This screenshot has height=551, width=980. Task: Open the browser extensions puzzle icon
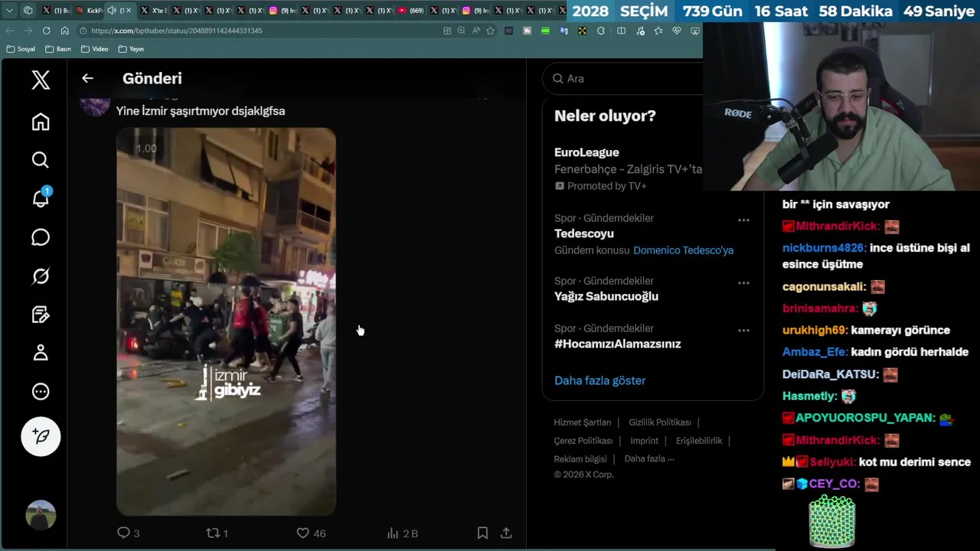tap(600, 31)
